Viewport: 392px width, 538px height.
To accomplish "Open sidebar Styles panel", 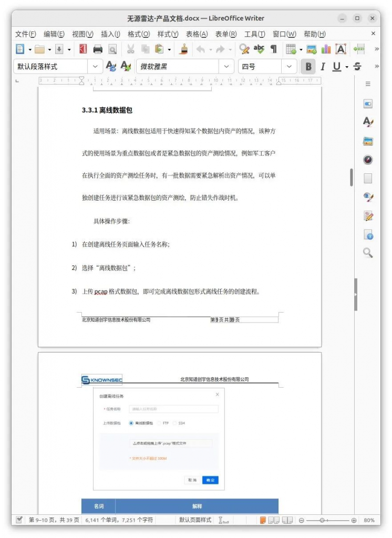I will tap(368, 122).
